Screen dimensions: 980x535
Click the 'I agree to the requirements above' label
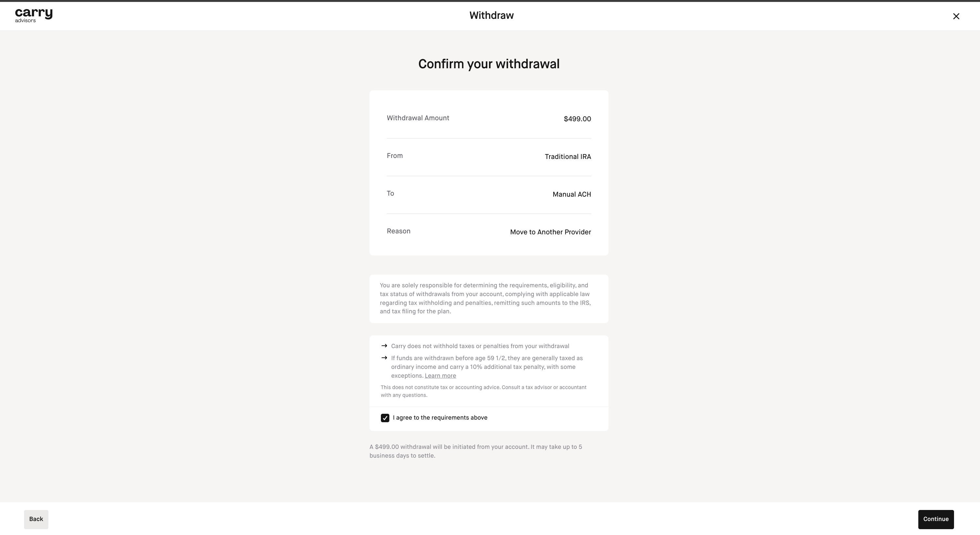pos(440,418)
